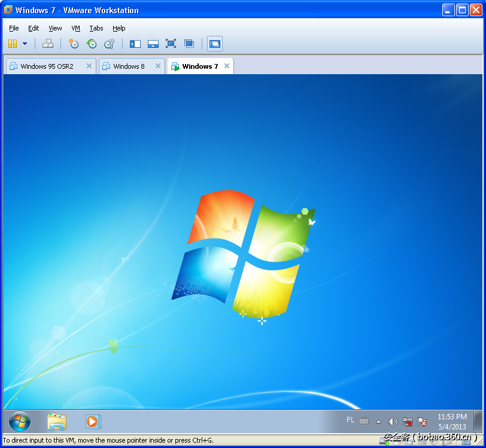Expand the hidden notification area icons
This screenshot has height=448, width=486.
click(378, 421)
